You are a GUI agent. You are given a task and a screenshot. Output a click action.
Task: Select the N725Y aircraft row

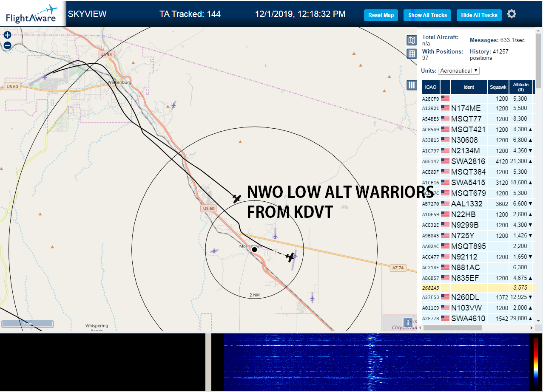click(x=478, y=235)
